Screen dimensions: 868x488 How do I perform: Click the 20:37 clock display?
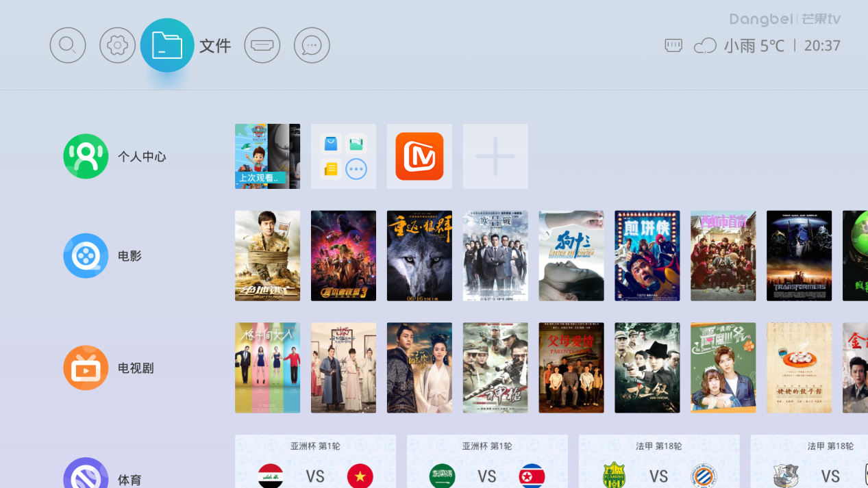[822, 46]
